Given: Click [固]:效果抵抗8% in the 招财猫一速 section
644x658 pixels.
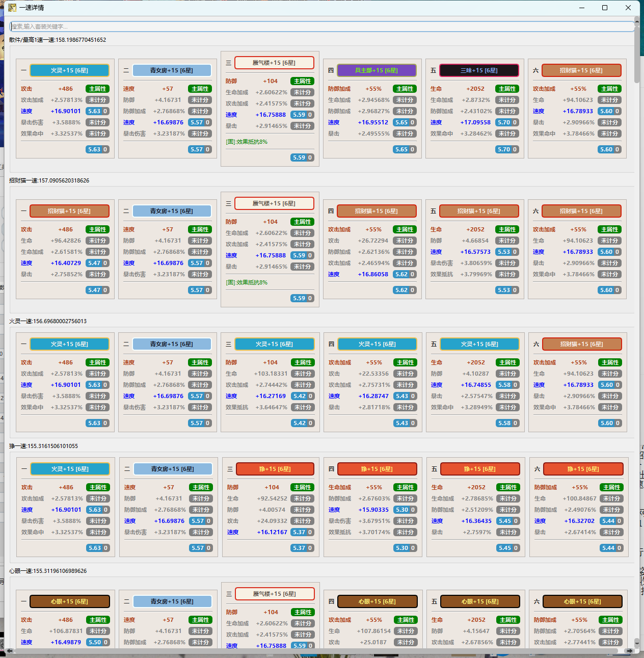Looking at the screenshot, I should 247,282.
